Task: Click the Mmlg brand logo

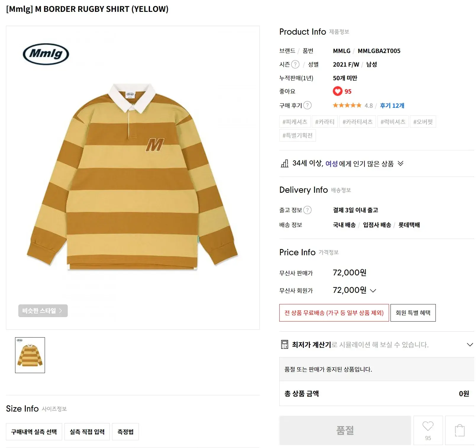Action: pos(46,54)
